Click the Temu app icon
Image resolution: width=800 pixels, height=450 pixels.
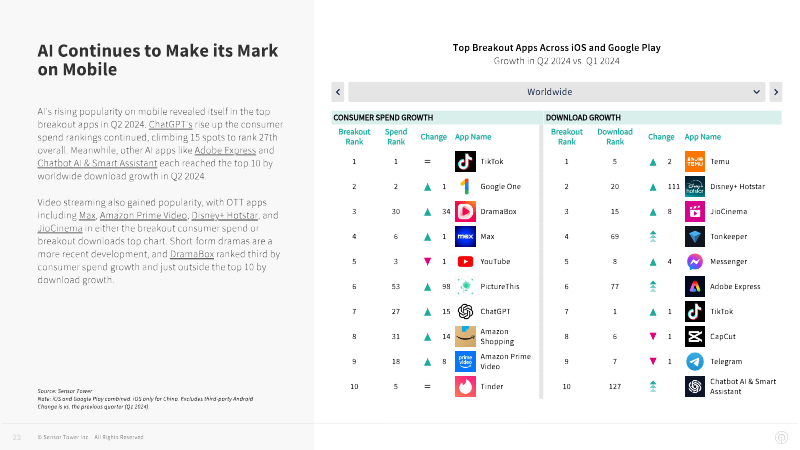[694, 161]
